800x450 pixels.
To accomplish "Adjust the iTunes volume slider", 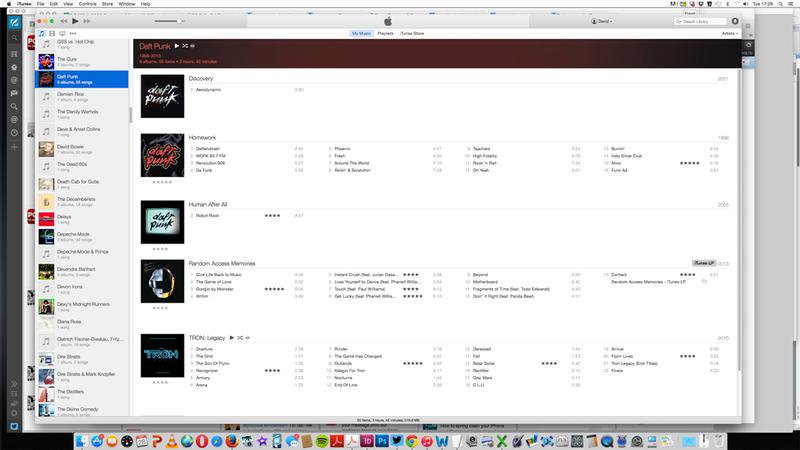I will coord(169,21).
